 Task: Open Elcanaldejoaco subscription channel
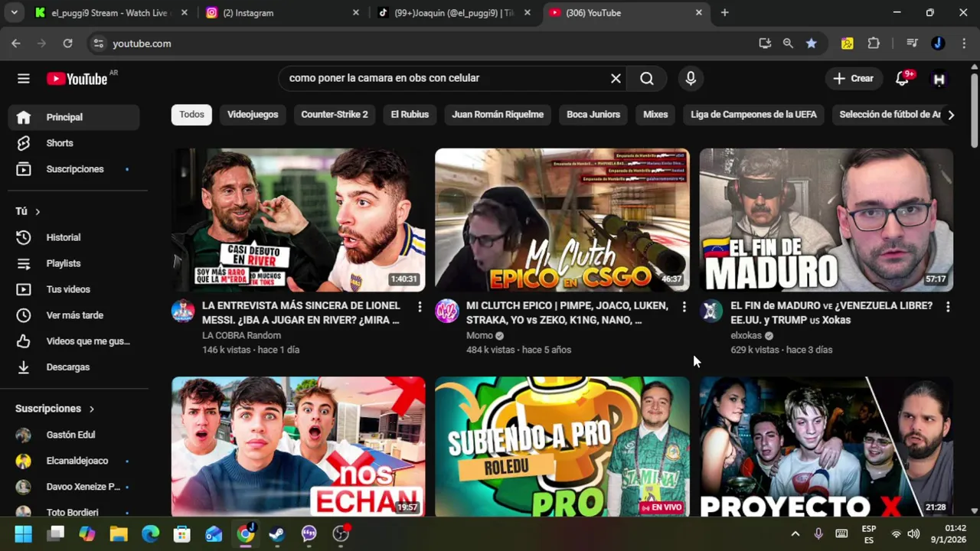pyautogui.click(x=74, y=461)
